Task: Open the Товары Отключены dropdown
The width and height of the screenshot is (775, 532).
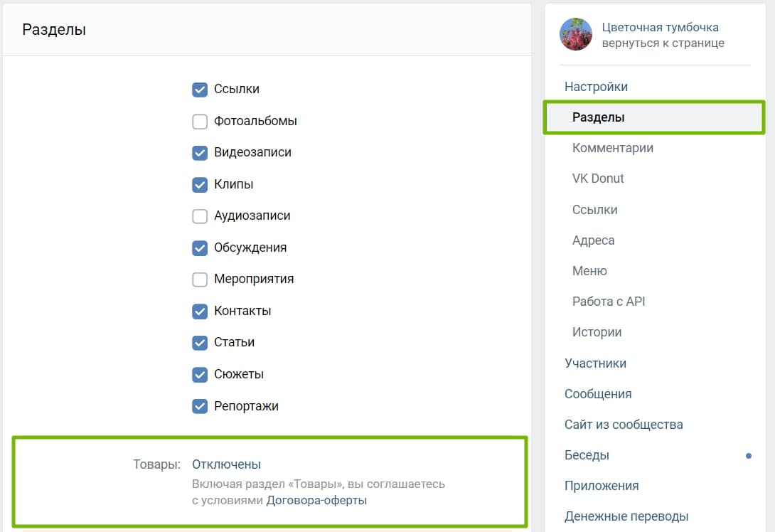Action: (x=226, y=464)
